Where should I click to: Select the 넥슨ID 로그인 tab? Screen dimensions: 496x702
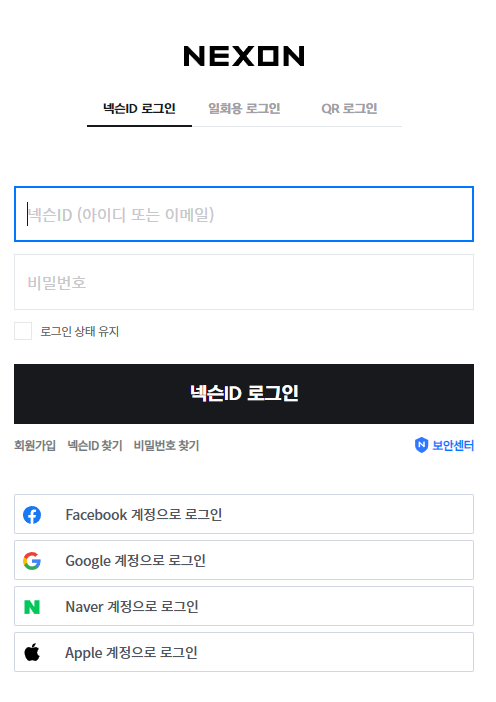click(x=139, y=109)
